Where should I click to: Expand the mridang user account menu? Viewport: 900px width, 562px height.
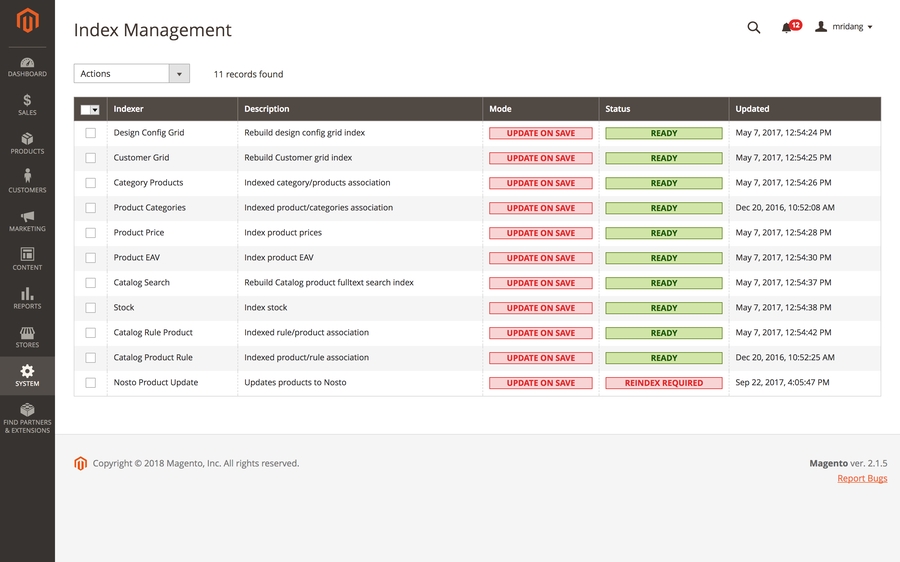[x=844, y=27]
